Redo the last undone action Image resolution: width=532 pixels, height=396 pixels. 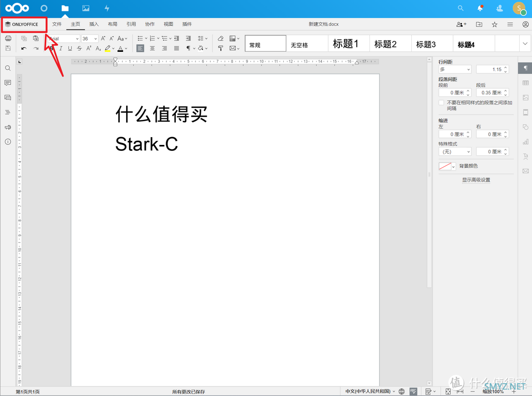pyautogui.click(x=35, y=48)
